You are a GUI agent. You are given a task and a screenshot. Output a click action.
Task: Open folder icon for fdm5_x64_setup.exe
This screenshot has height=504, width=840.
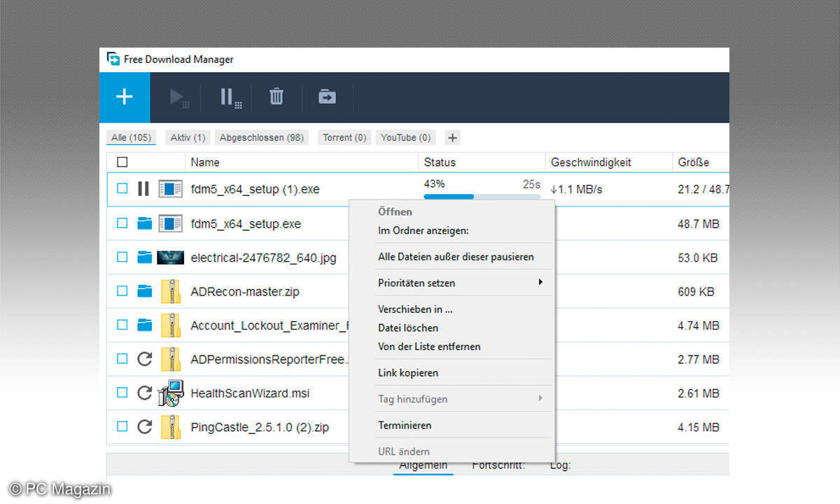[x=144, y=224]
